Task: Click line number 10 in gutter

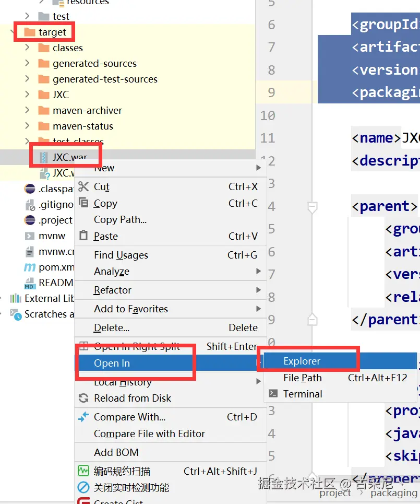Action: pyautogui.click(x=268, y=115)
